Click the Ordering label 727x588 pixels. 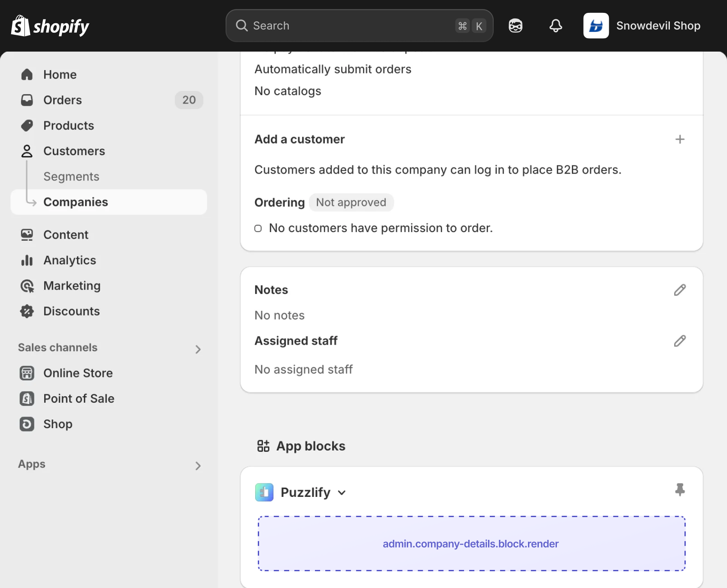click(x=279, y=202)
